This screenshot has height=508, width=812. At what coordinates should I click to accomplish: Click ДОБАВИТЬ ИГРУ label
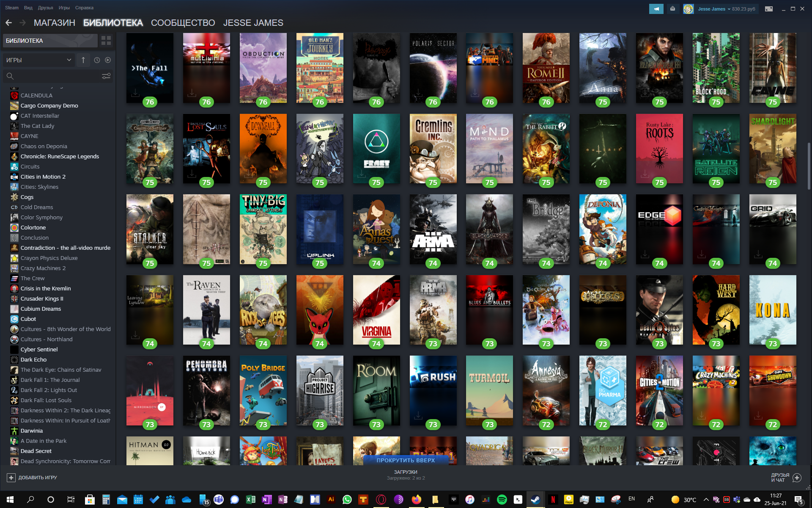[x=38, y=478]
